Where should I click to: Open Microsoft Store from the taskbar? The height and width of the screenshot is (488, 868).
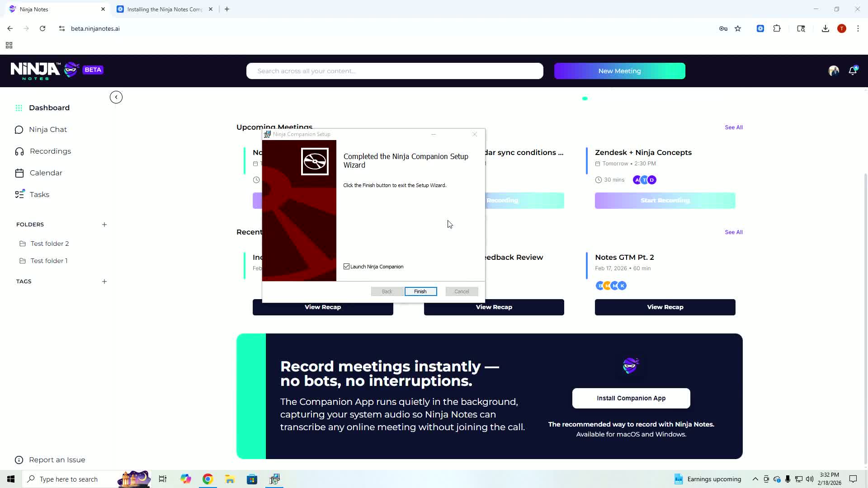tap(252, 479)
